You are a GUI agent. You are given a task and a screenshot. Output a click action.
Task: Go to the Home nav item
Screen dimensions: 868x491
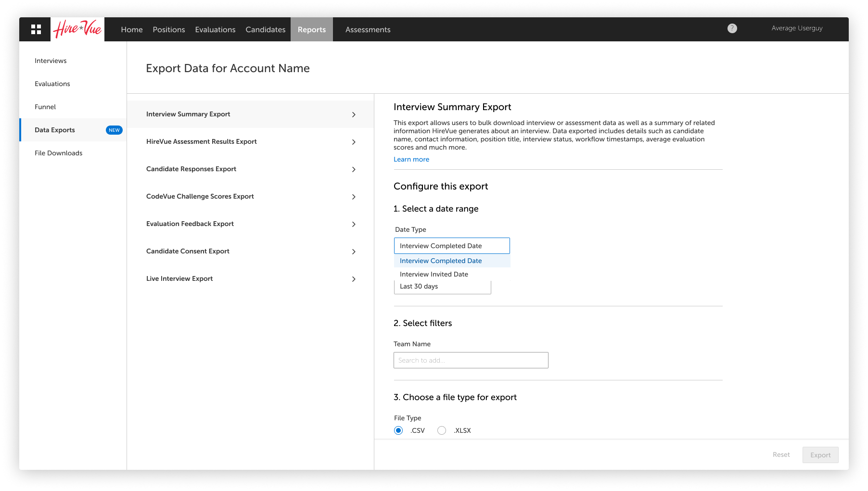[132, 29]
